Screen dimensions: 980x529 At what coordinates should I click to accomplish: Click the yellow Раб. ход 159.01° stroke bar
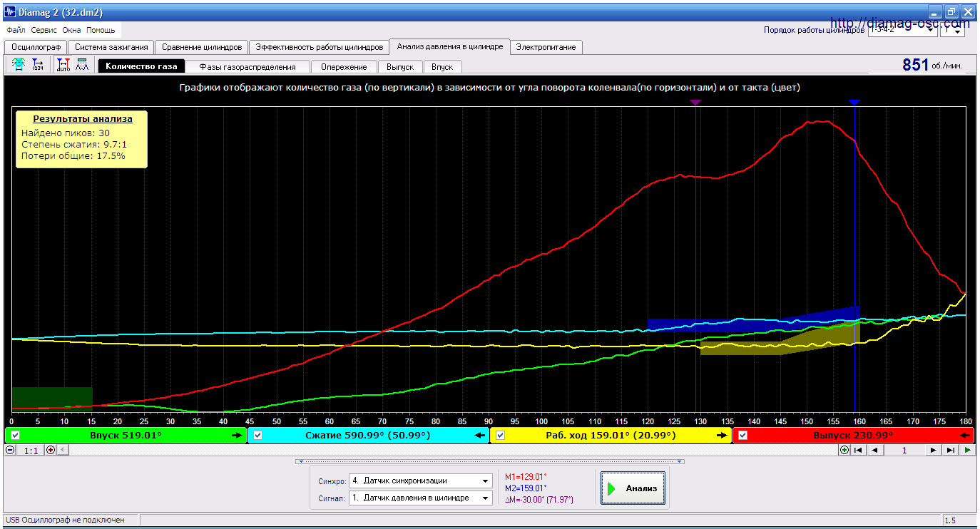[x=611, y=435]
